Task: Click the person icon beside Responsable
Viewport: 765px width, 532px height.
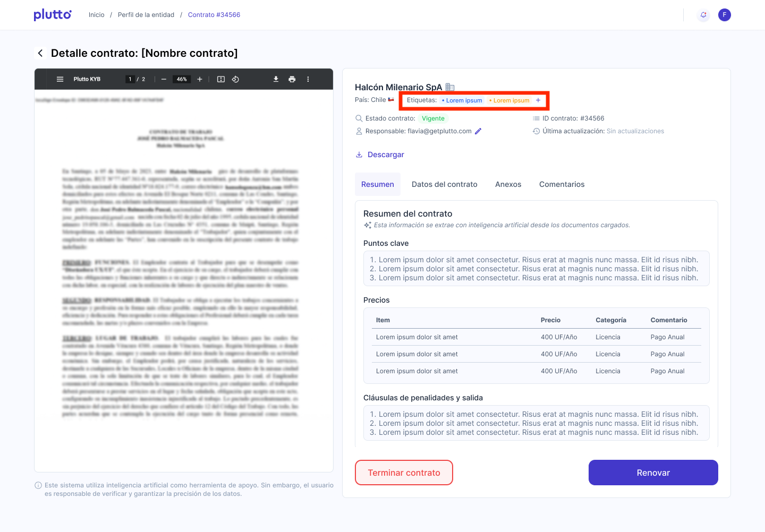Action: pos(359,131)
